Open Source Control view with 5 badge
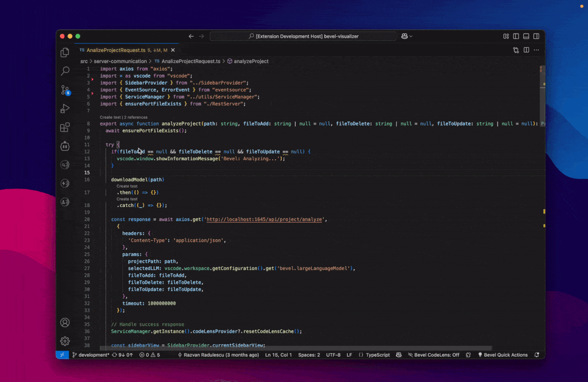Screen dimensions: 588x382 click(65, 90)
